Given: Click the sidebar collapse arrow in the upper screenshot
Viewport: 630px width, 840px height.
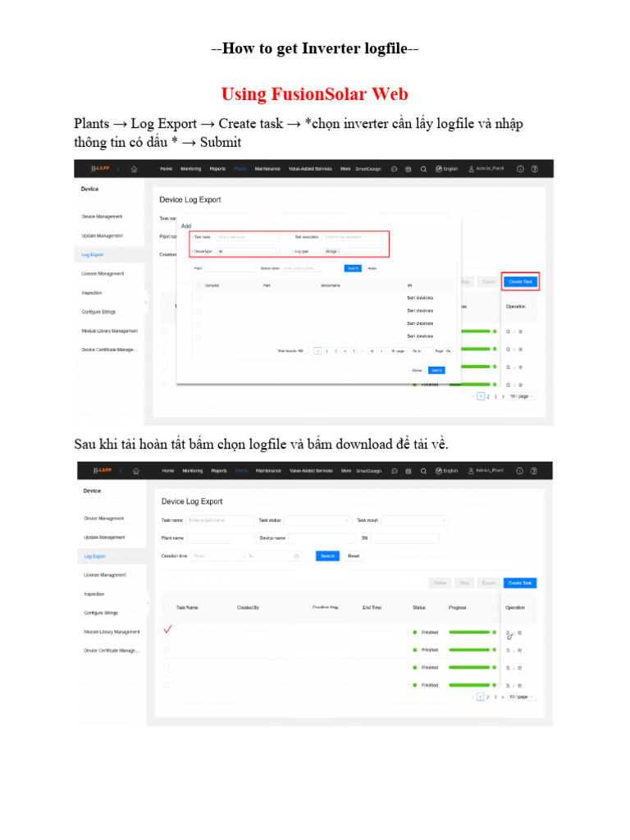Looking at the screenshot, I should click(146, 302).
